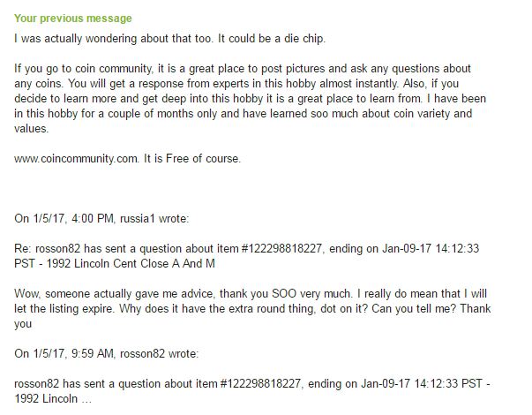
Task: Click the lone word "you" ending russia1's reply
Action: tap(23, 324)
